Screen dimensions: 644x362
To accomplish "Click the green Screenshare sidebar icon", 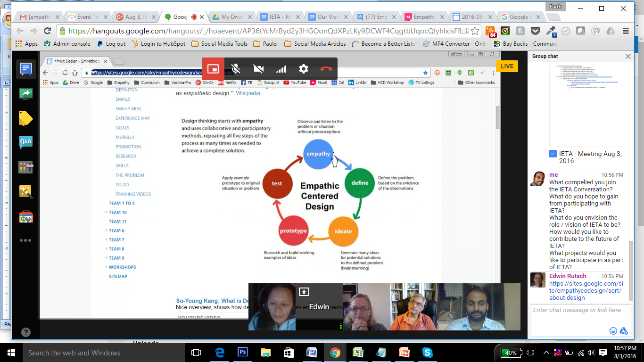I will [25, 94].
